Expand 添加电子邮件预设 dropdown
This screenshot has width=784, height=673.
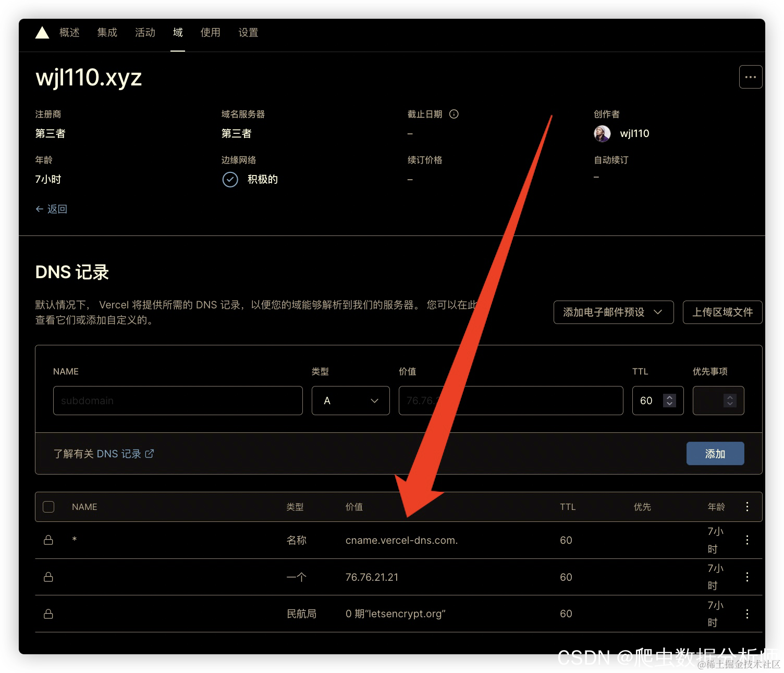coord(614,312)
